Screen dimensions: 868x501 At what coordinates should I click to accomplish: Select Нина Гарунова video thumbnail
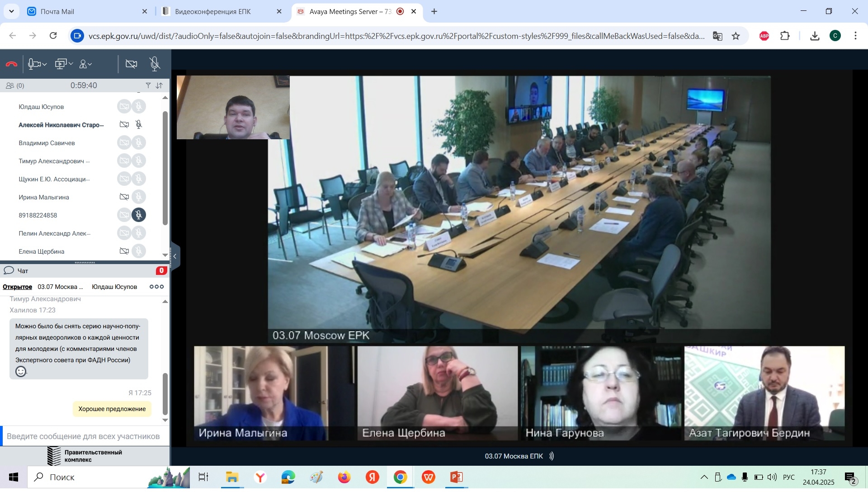point(601,393)
